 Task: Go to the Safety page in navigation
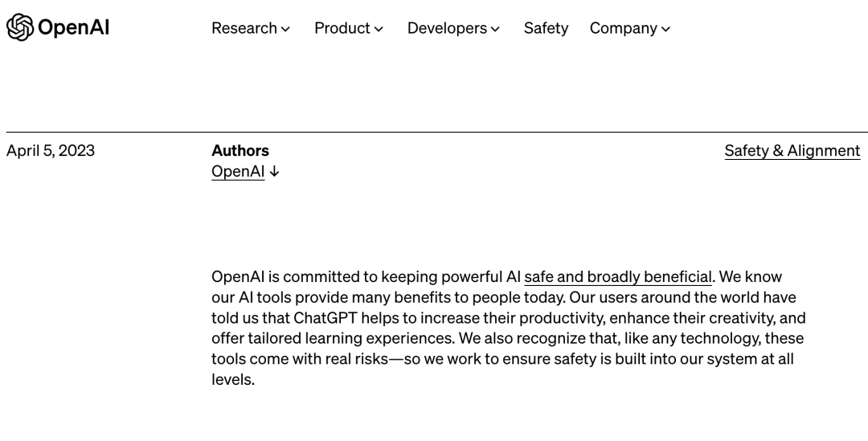tap(546, 28)
